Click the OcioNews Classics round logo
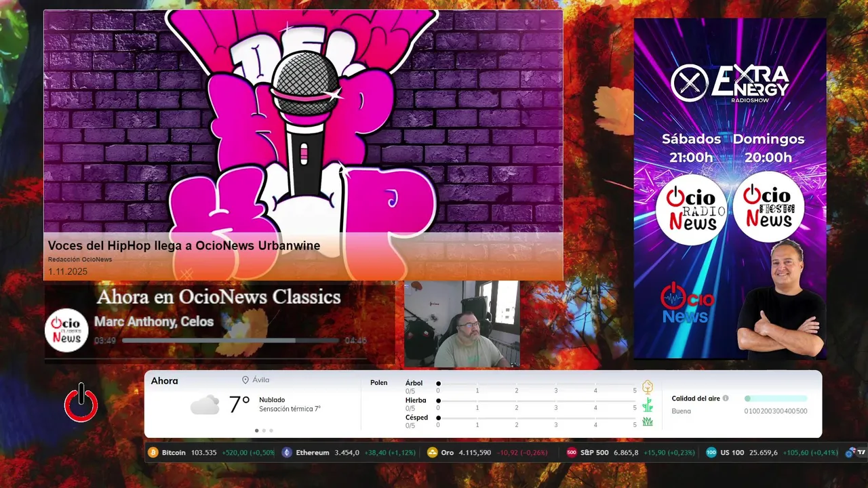 coord(66,330)
